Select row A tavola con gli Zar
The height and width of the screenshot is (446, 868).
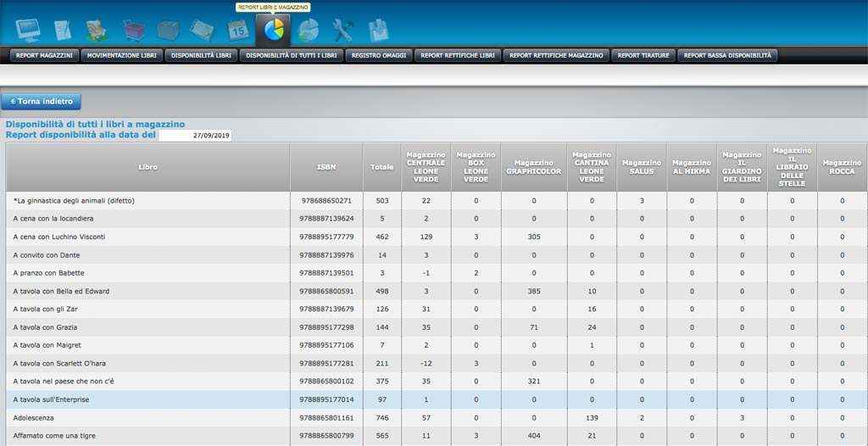click(437, 309)
